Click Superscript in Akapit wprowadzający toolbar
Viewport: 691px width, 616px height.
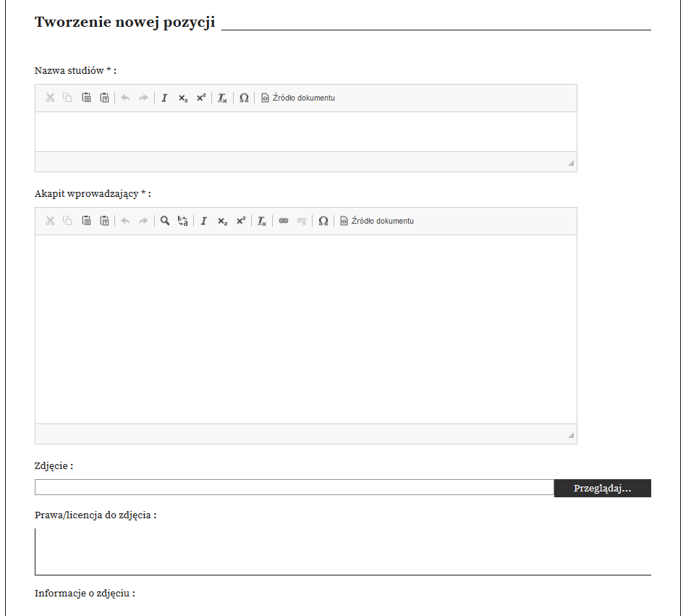click(241, 221)
